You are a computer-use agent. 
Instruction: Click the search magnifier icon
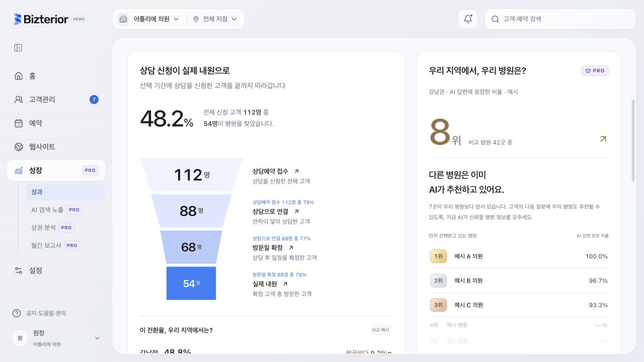495,19
